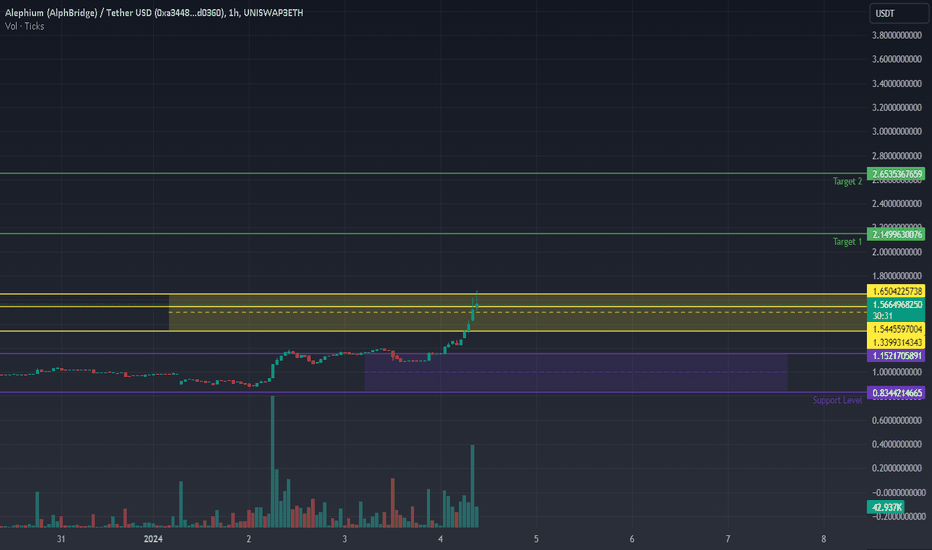
Task: Click the 0.8344214665 purple price label
Action: (x=896, y=392)
